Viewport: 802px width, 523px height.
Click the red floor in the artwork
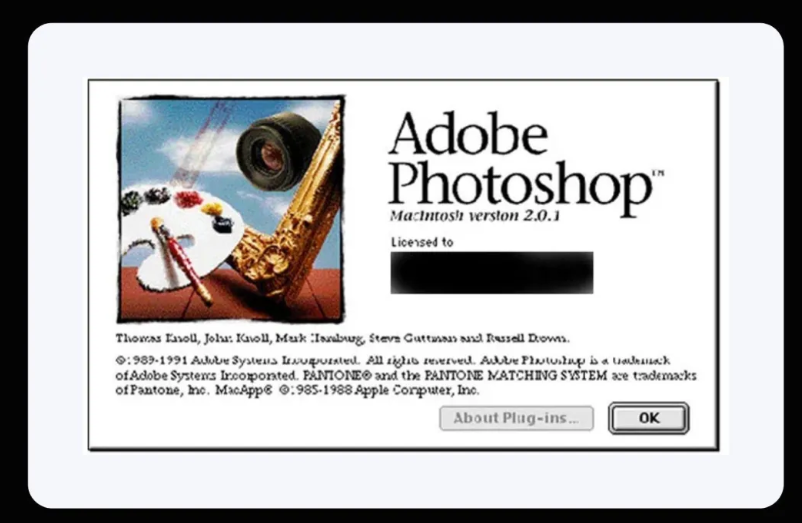pos(230,302)
